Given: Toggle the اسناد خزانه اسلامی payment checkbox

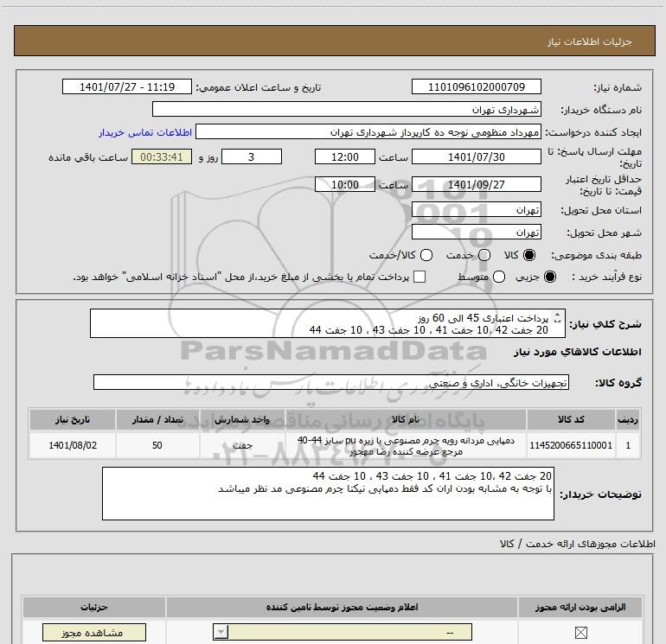Looking at the screenshot, I should click(x=419, y=277).
